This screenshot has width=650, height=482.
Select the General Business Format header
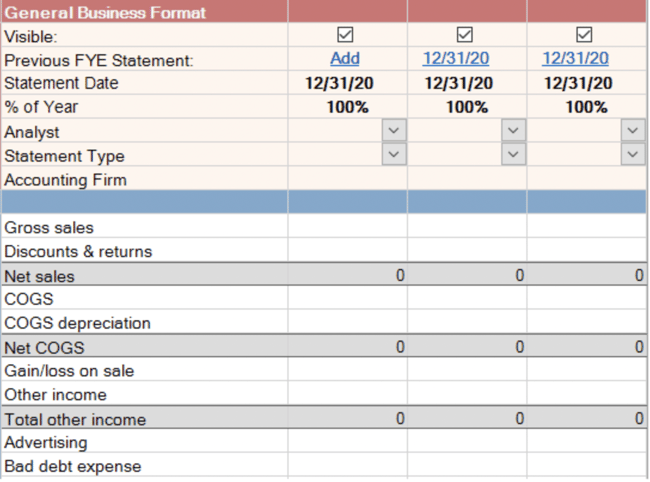105,13
